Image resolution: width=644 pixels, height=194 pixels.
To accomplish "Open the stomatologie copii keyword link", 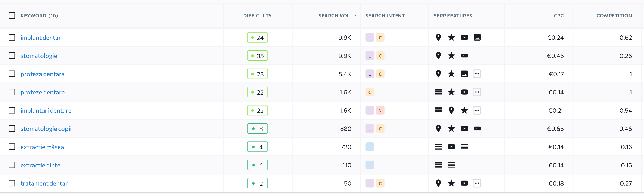I will 46,129.
